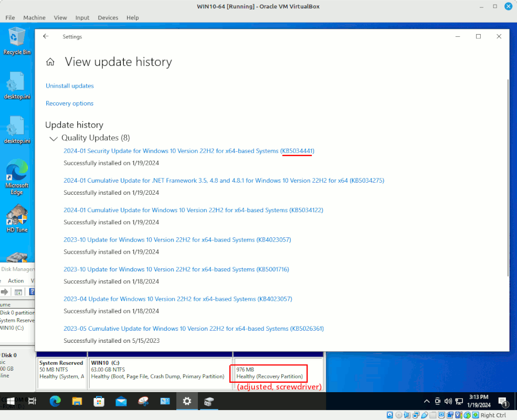
Task: Click the Uninstall updates link
Action: point(70,86)
